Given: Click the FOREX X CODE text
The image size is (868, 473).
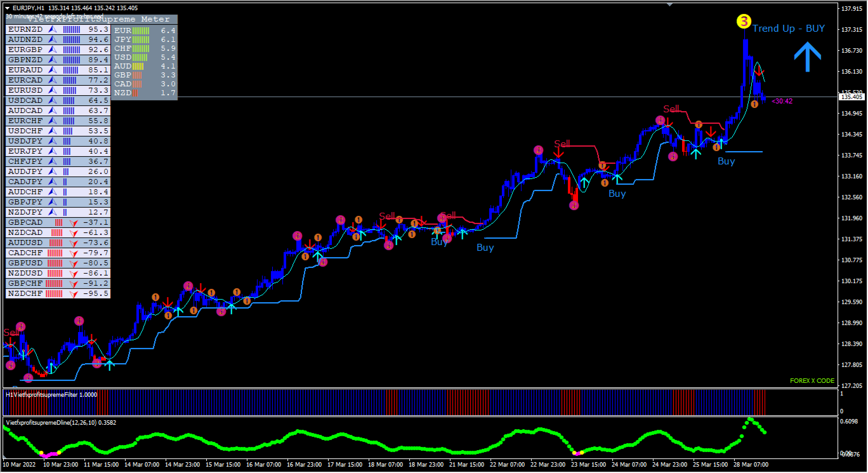Looking at the screenshot, I should click(x=812, y=381).
